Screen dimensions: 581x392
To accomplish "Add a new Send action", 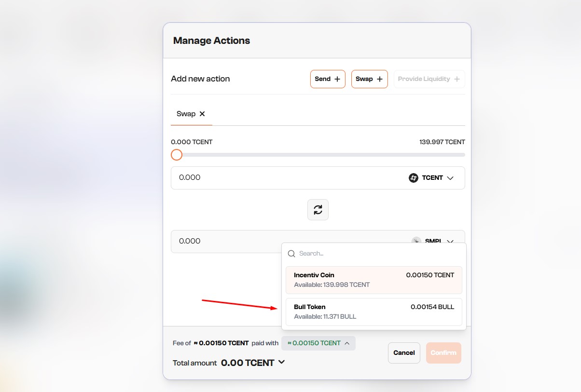I will pyautogui.click(x=327, y=79).
